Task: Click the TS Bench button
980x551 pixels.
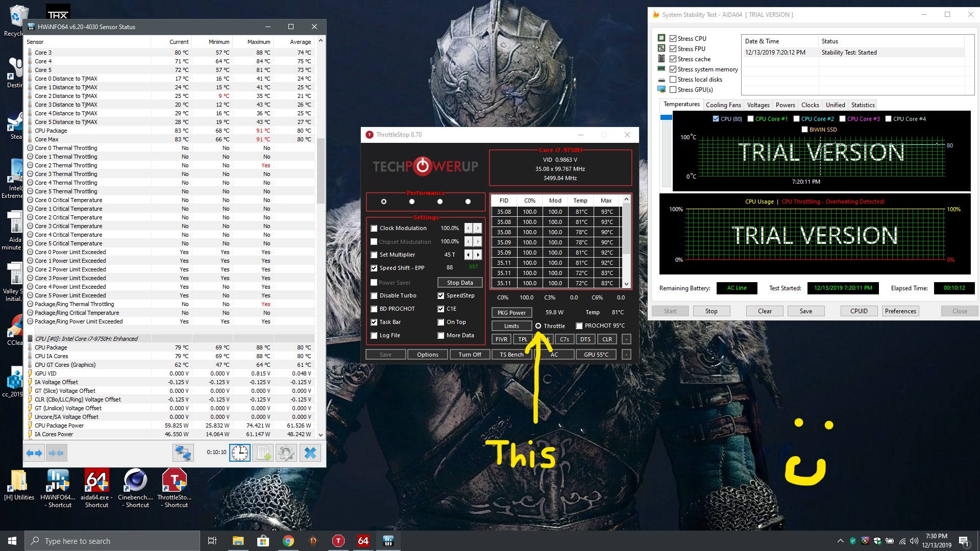Action: pyautogui.click(x=511, y=355)
